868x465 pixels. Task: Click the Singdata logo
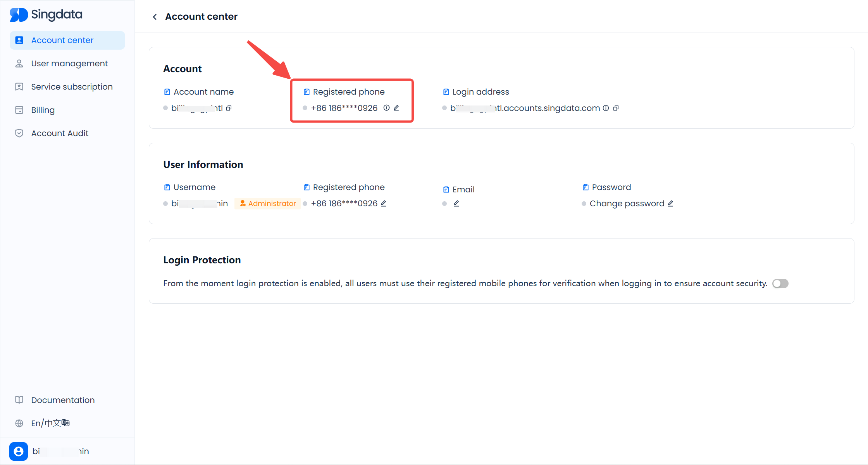click(46, 15)
